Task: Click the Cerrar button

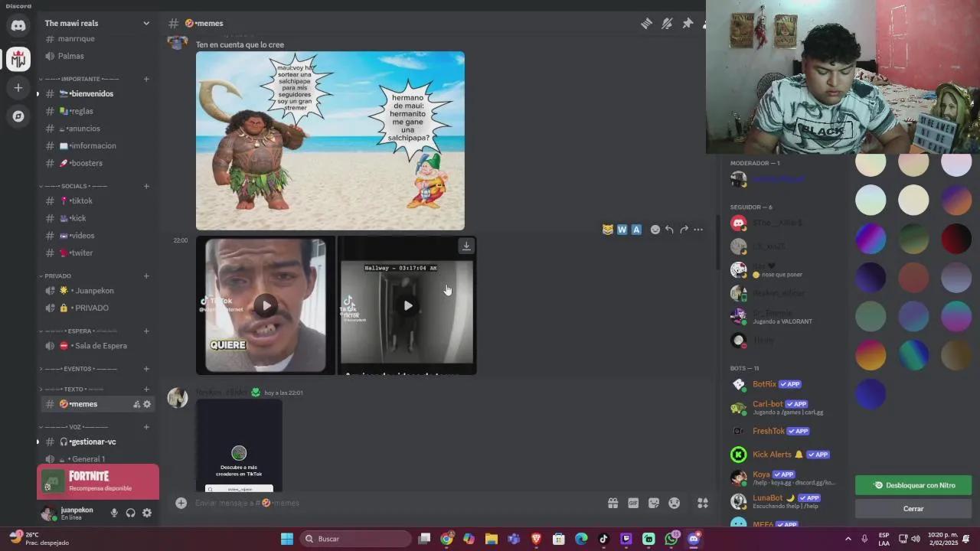Action: (913, 509)
